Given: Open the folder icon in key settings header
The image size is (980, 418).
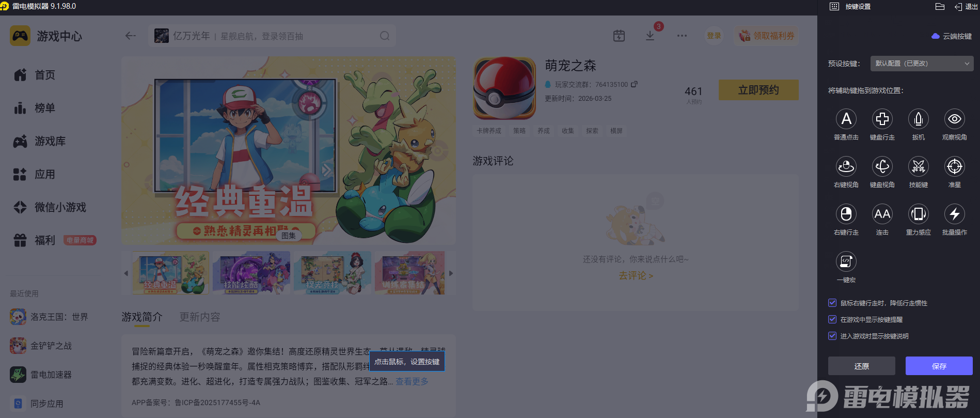Looking at the screenshot, I should (940, 7).
